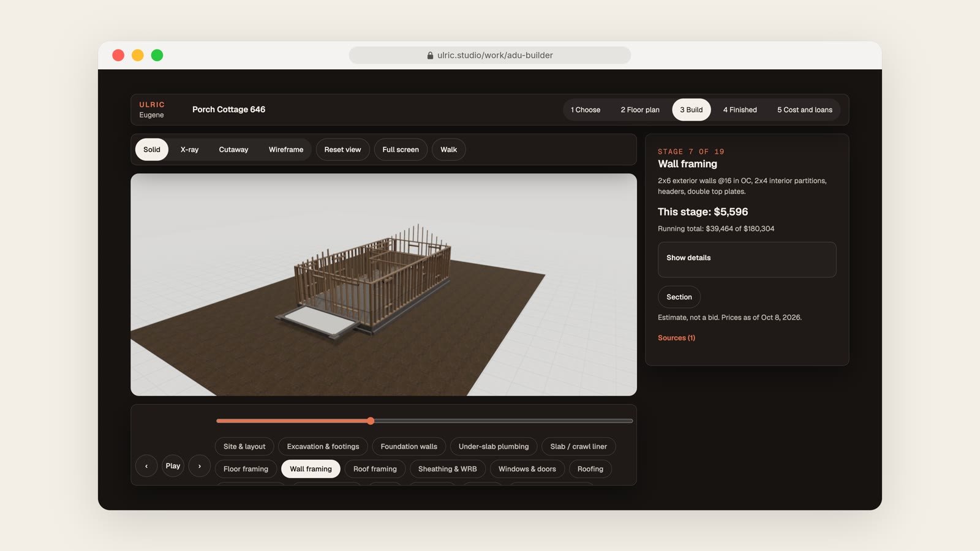The width and height of the screenshot is (980, 551).
Task: Jump to Site & layout stage
Action: [244, 446]
